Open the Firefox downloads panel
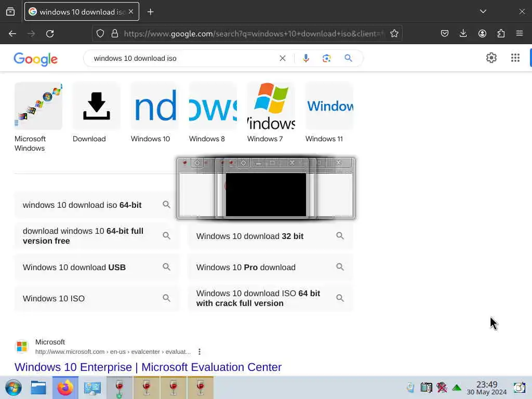 (x=463, y=34)
